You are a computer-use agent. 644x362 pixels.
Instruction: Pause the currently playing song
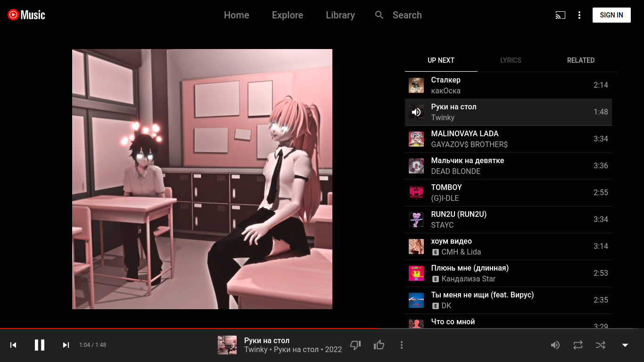point(40,345)
